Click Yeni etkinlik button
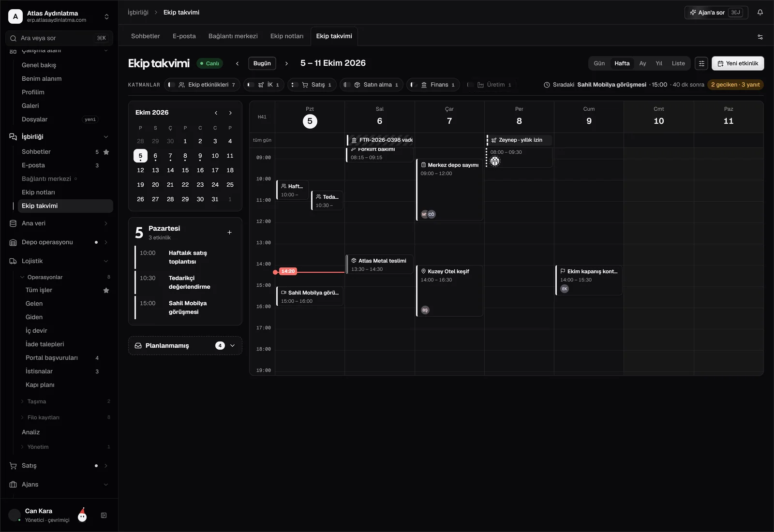774x532 pixels. click(x=738, y=63)
